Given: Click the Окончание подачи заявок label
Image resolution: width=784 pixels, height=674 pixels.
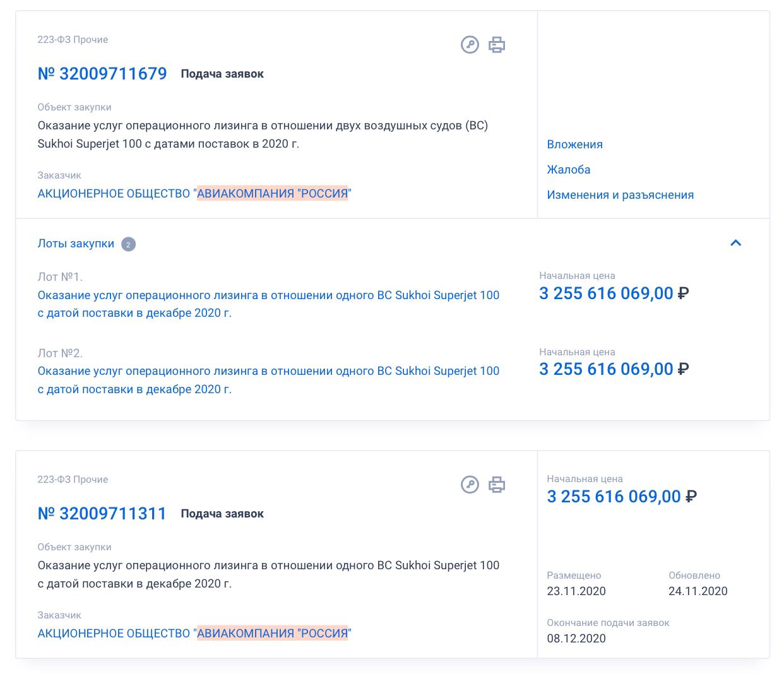Looking at the screenshot, I should point(608,623).
